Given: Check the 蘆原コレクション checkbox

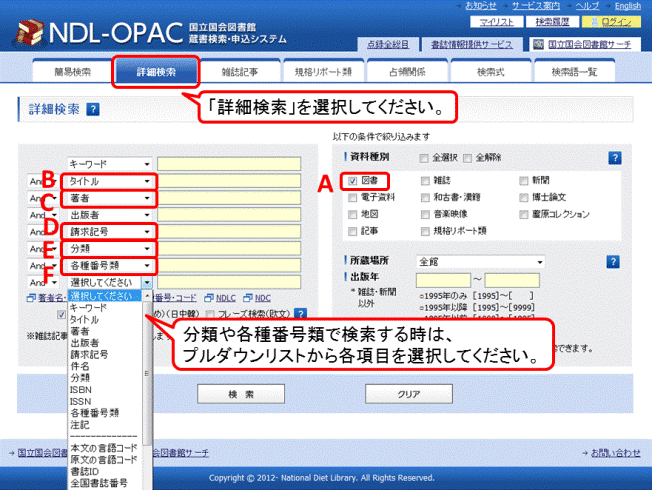Looking at the screenshot, I should pyautogui.click(x=524, y=214).
